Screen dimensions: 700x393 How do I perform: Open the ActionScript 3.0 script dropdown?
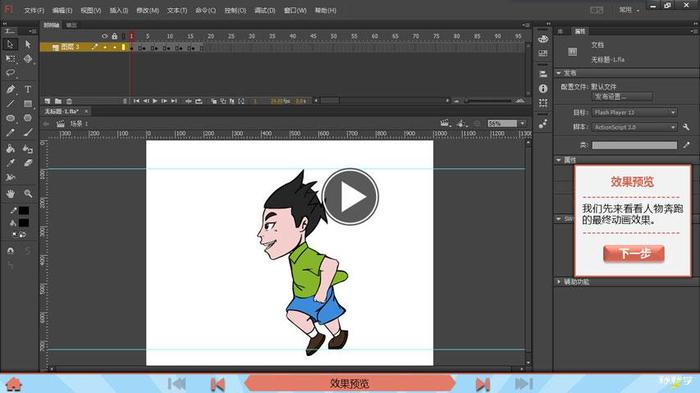coord(634,127)
